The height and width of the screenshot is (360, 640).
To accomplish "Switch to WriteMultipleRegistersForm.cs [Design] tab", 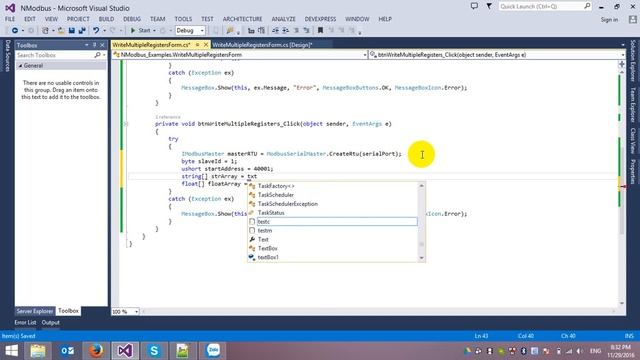I will 262,45.
